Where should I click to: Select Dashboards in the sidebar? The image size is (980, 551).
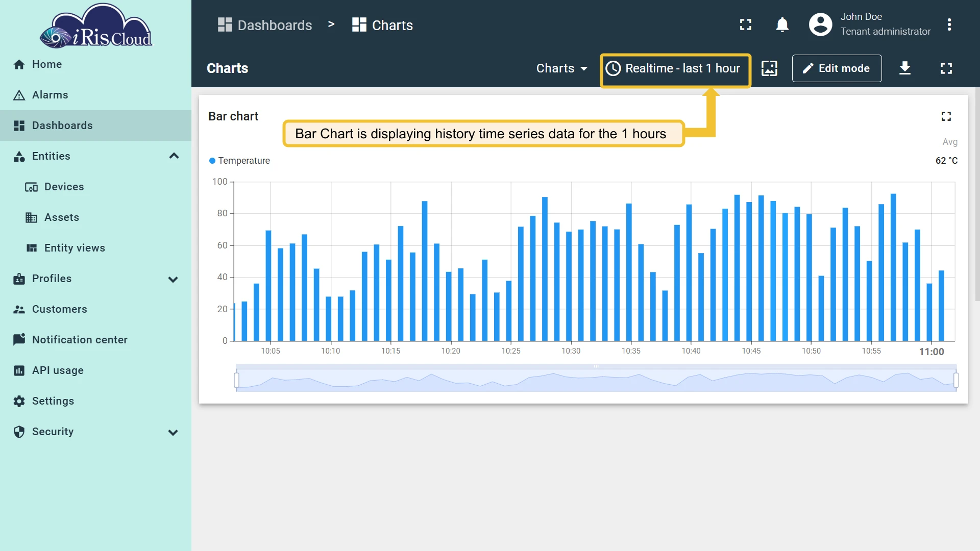(95, 126)
